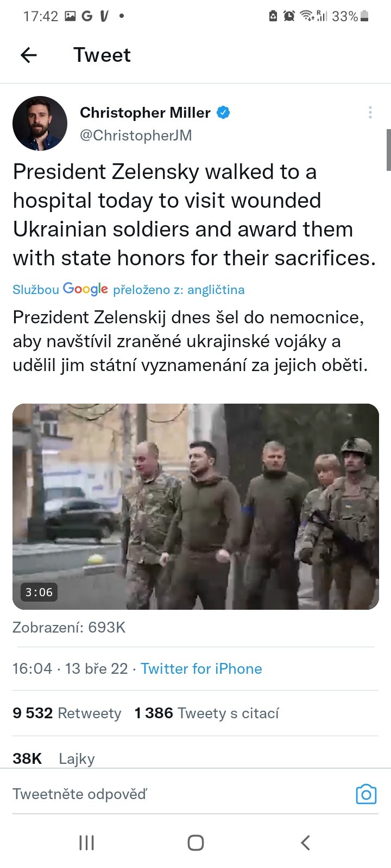Open the @ChristopherJM handle link
Screen dimensions: 391x868
point(136,135)
